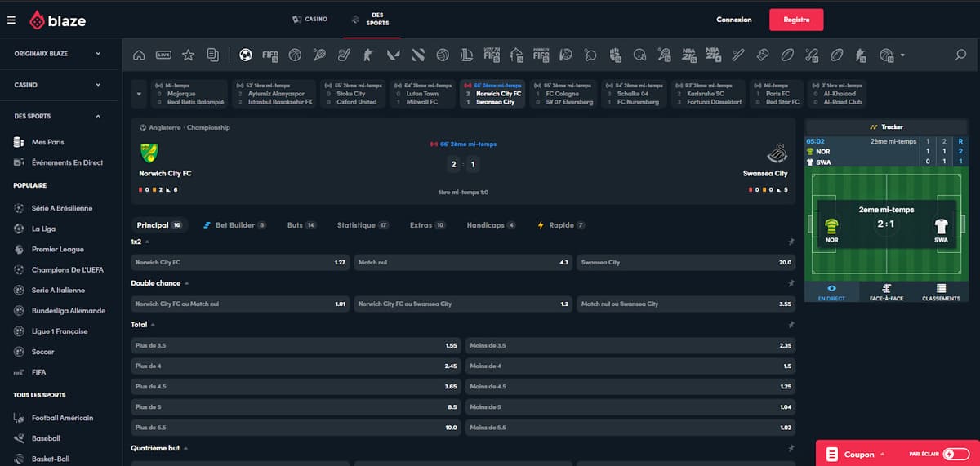The height and width of the screenshot is (466, 980).
Task: Open the Luton Town vs Millwall match card
Action: point(422,94)
